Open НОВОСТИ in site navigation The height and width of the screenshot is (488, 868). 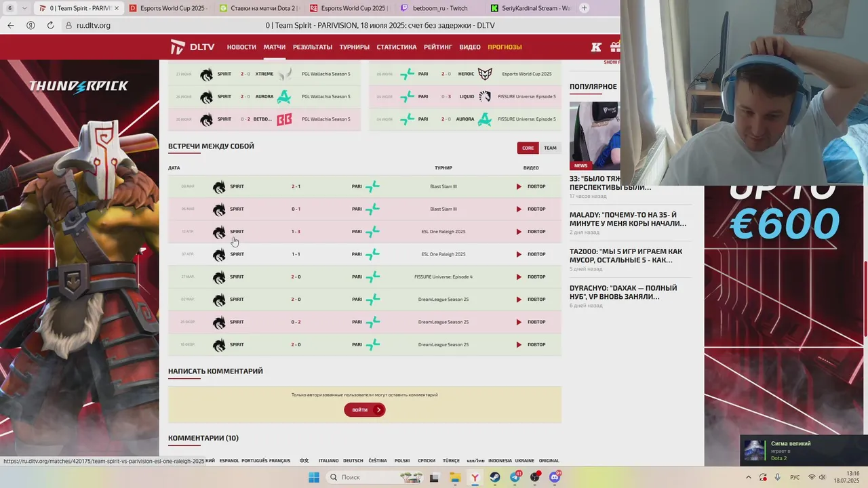coord(241,47)
